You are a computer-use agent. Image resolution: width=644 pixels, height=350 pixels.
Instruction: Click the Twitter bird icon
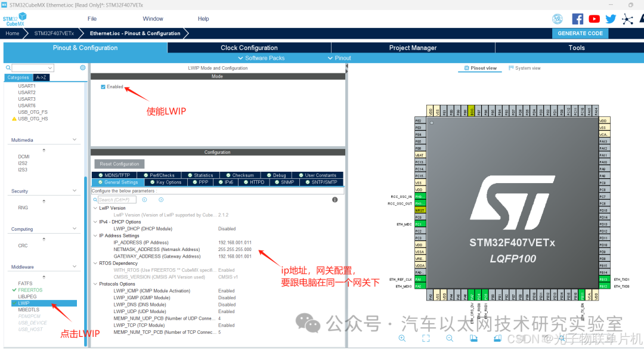(x=610, y=18)
